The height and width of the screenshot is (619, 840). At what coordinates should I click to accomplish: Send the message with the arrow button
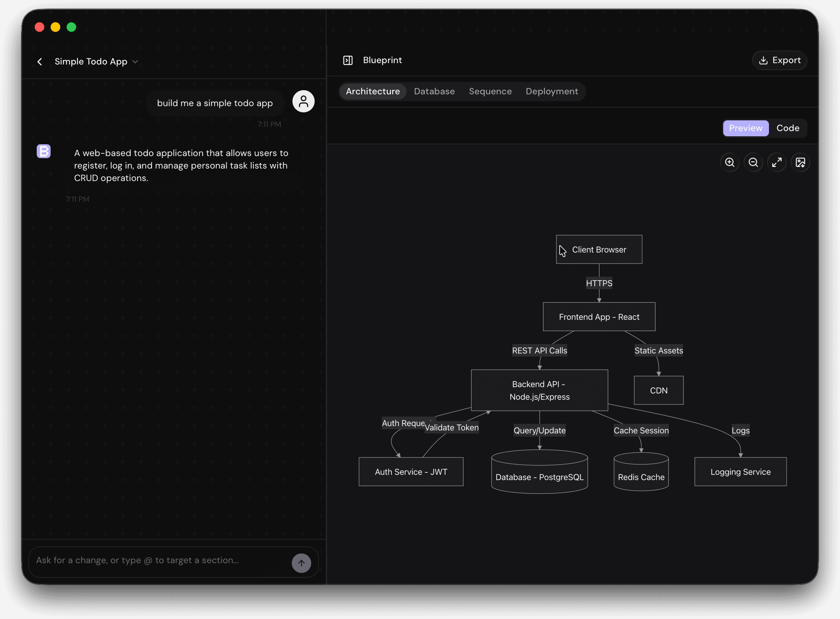301,563
